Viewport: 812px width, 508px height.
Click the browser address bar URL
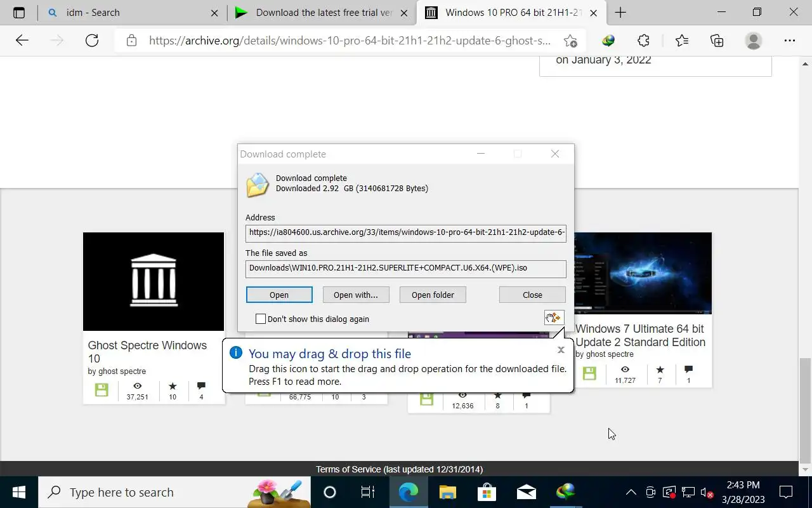coord(350,41)
